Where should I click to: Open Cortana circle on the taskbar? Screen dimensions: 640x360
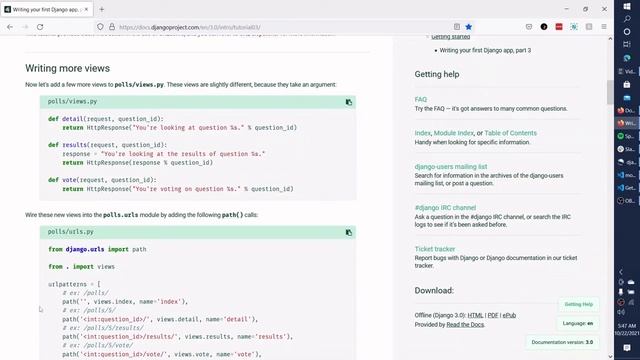coord(627,31)
